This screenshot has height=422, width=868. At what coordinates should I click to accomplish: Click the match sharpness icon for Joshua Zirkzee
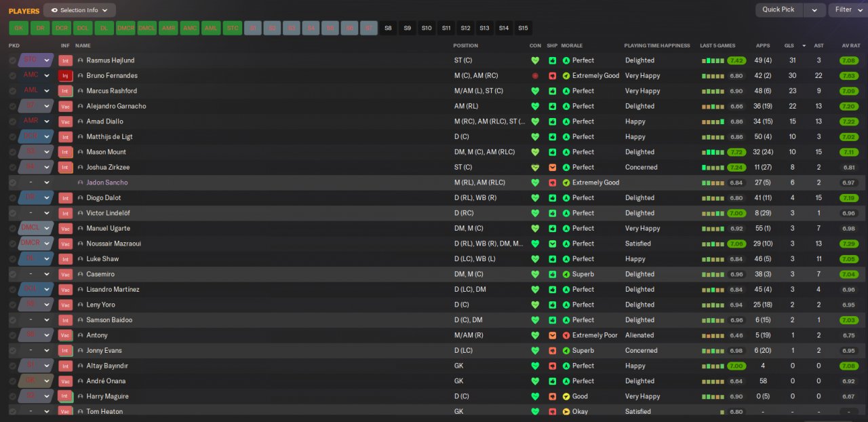[552, 168]
